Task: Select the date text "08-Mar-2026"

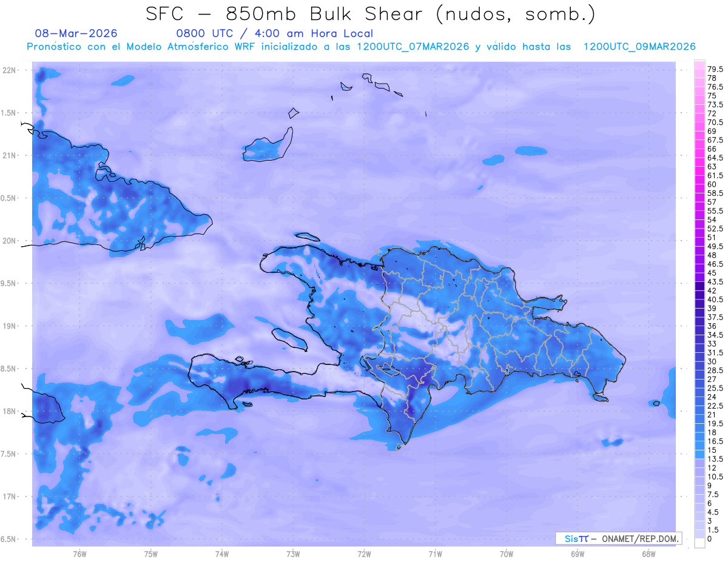Action: [x=76, y=33]
